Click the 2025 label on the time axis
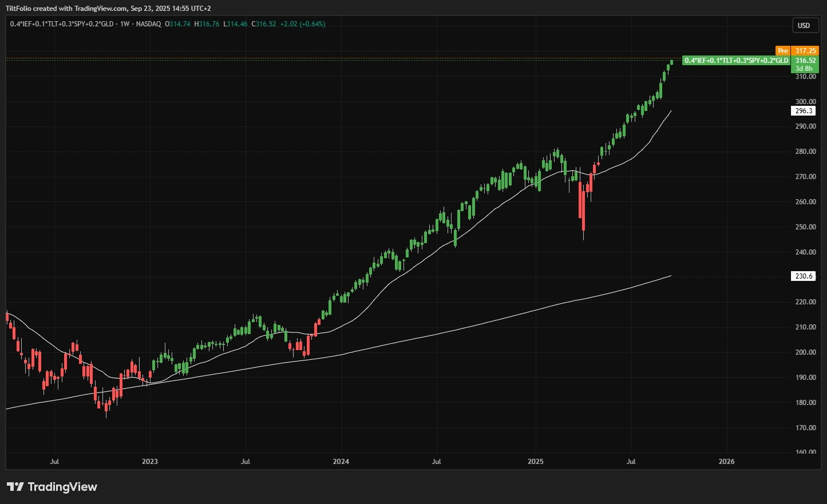This screenshot has height=504, width=827. tap(536, 461)
